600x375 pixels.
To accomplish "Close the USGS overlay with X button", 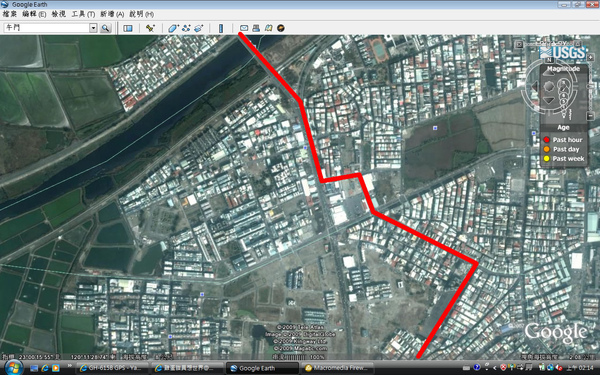I will point(519,44).
